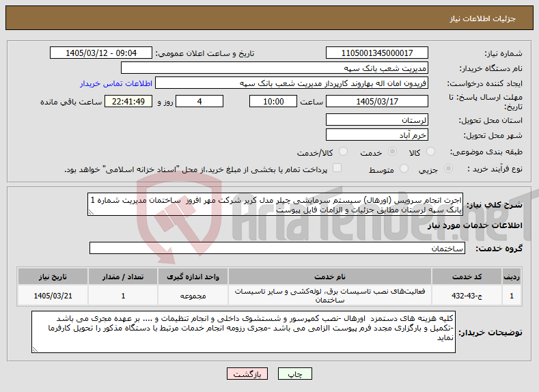Screen dimensions: 539x392
Task: Click the need date cell 1405/03/21
Action: [53, 296]
